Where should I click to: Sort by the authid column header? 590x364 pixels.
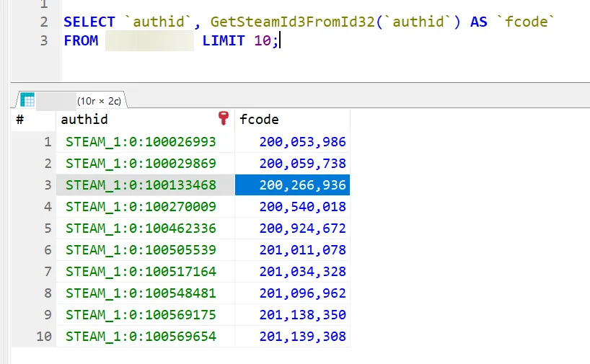[x=85, y=120]
